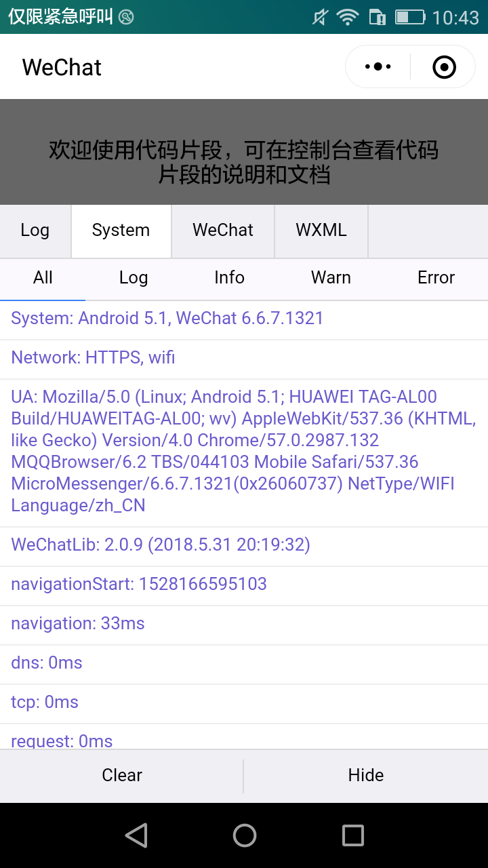Image resolution: width=488 pixels, height=868 pixels.
Task: Tap the mute icon in the status bar
Action: [319, 18]
